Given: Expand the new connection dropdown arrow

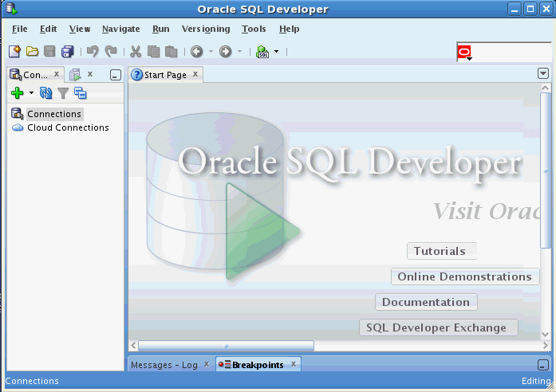Looking at the screenshot, I should [31, 92].
